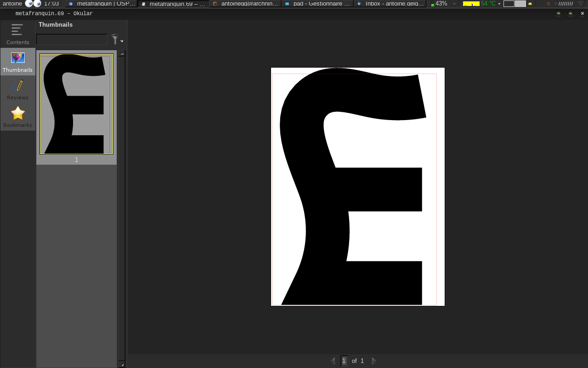Select the Thumbnails sidebar panel
The image size is (588, 368).
click(17, 62)
